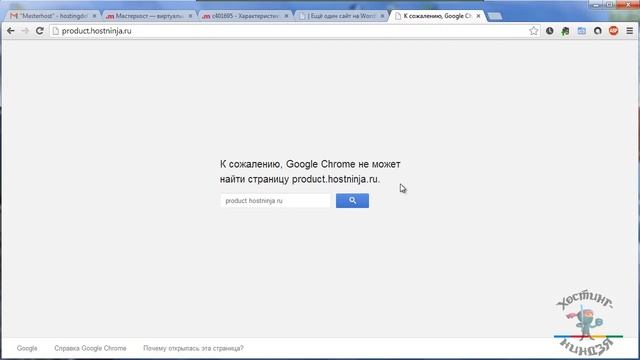640x360 pixels.
Task: Click Почему открылась эта страница? link
Action: coord(193,348)
